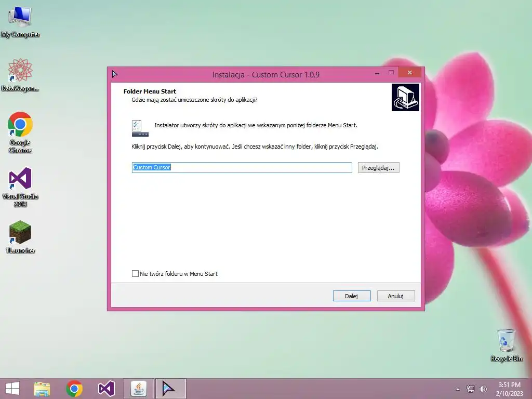Open the clock showing 3:51 PM
Image resolution: width=532 pixels, height=399 pixels.
[509, 389]
